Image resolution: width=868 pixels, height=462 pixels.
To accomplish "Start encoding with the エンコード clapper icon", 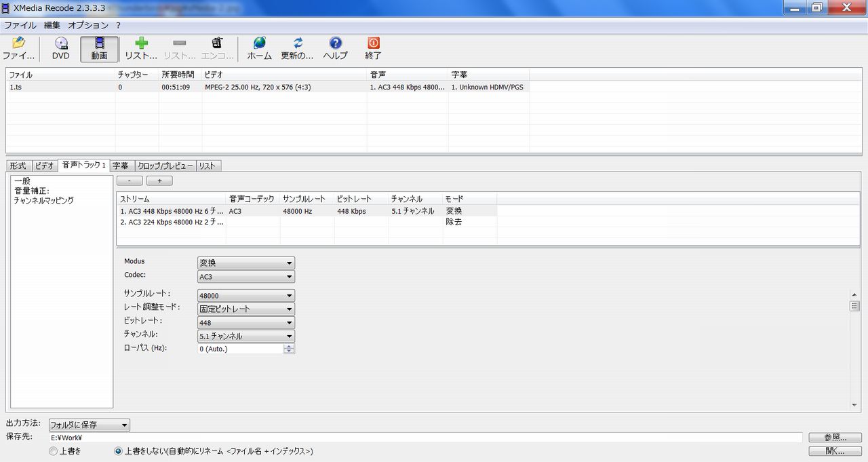I will pos(218,48).
